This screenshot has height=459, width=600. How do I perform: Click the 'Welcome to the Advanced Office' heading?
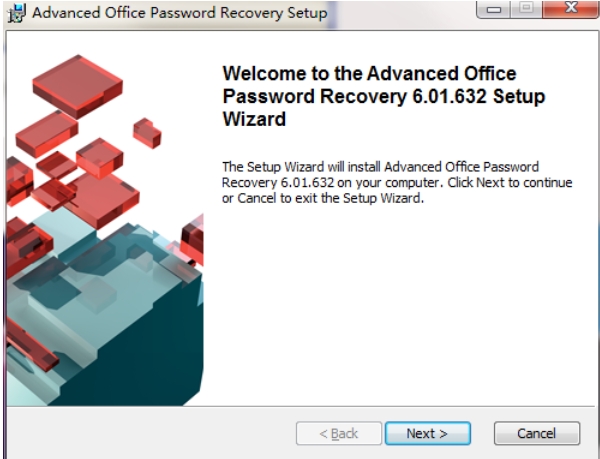pyautogui.click(x=369, y=73)
